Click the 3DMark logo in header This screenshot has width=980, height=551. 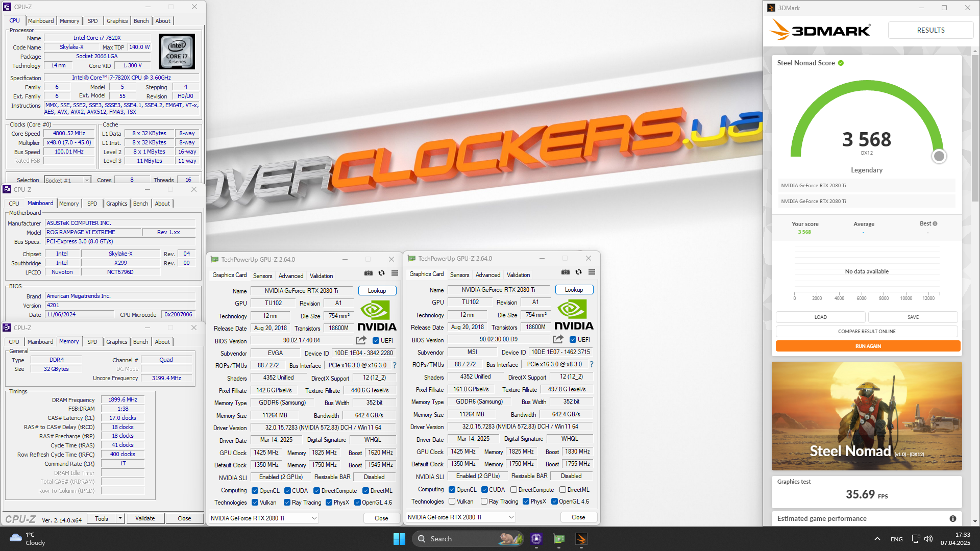(820, 30)
